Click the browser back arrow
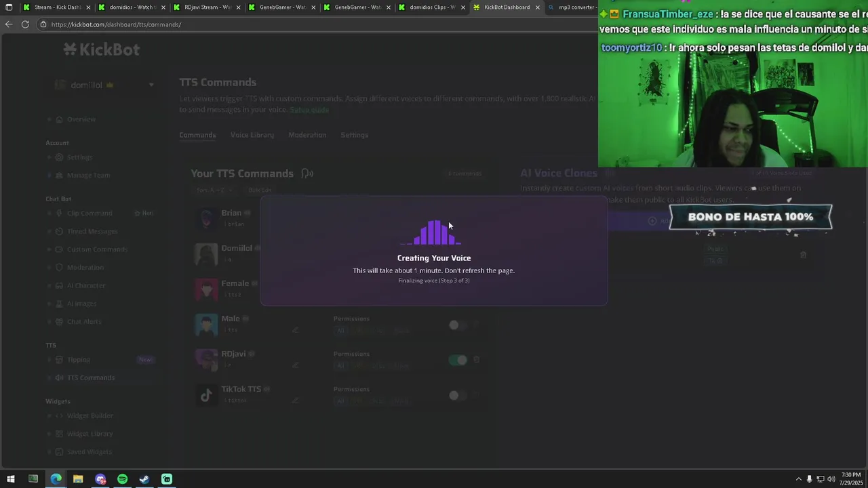This screenshot has width=868, height=488. (x=8, y=24)
